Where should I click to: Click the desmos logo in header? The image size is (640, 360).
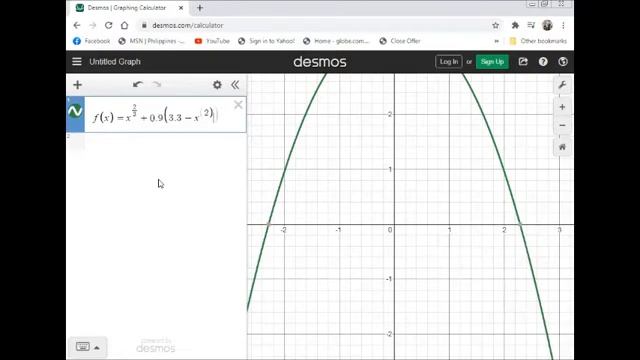coord(320,62)
